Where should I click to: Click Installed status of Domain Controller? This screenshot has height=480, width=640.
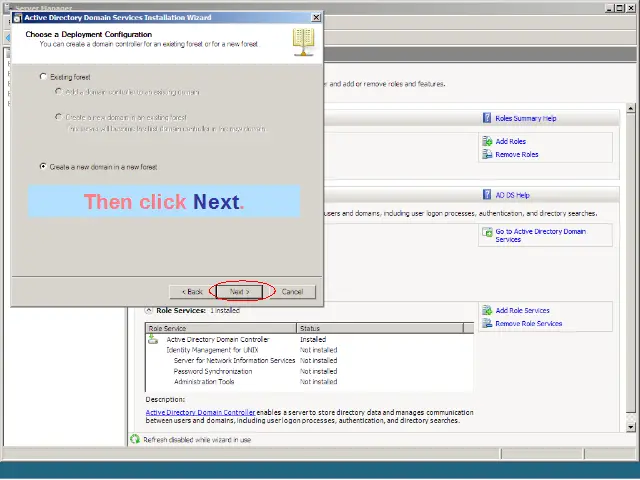[x=313, y=339]
